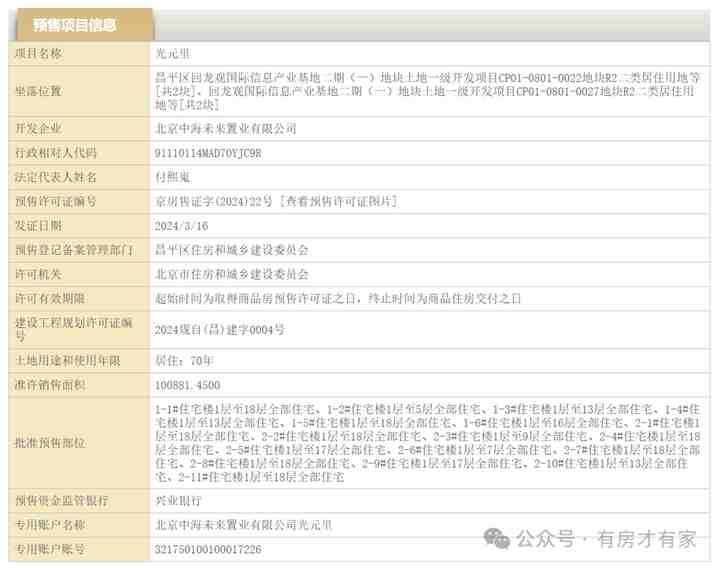This screenshot has width=720, height=568.
Task: Click the 坐落位置 row label
Action: click(38, 91)
